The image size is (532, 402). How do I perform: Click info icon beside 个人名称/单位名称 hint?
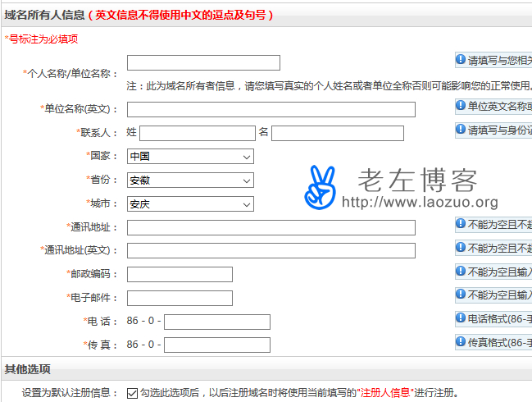click(461, 60)
